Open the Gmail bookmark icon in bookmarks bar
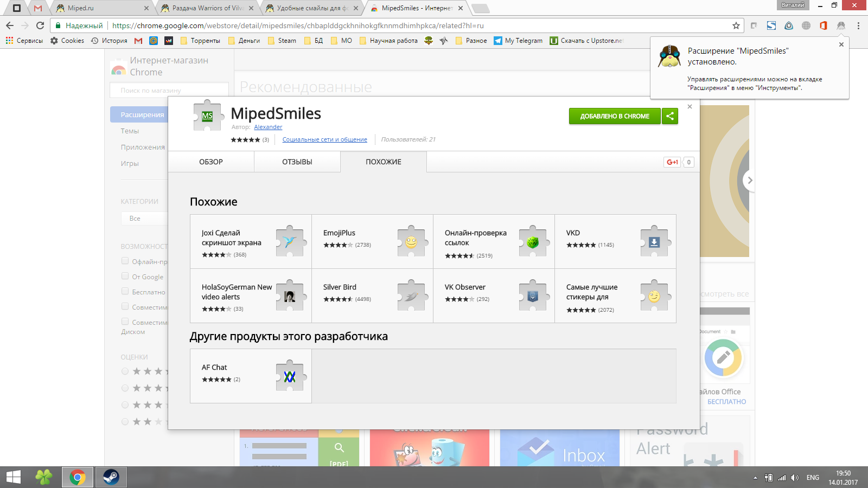The width and height of the screenshot is (868, 488). pos(138,41)
